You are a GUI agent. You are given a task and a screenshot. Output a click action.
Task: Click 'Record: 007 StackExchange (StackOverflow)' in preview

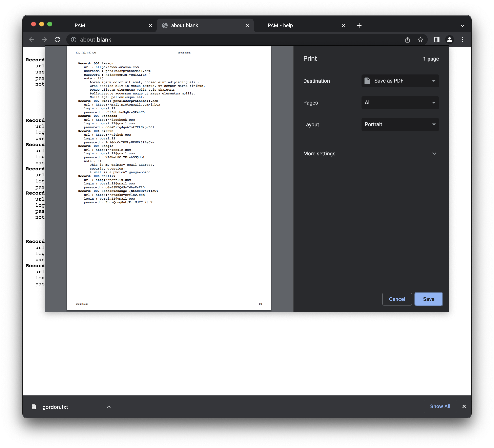(118, 191)
